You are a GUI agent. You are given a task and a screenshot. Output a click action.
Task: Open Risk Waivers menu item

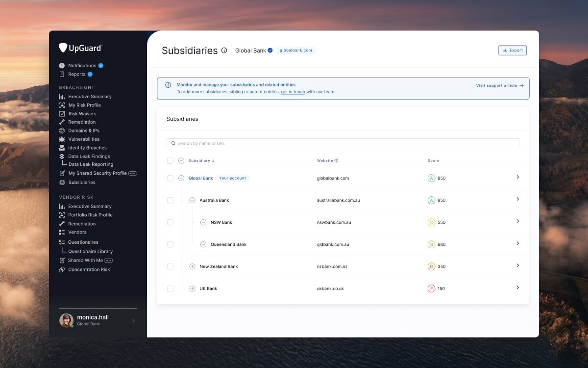(82, 114)
